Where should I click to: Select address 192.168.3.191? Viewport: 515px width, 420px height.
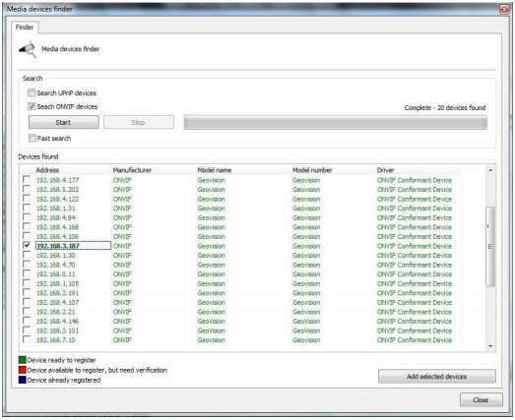pyautogui.click(x=57, y=293)
